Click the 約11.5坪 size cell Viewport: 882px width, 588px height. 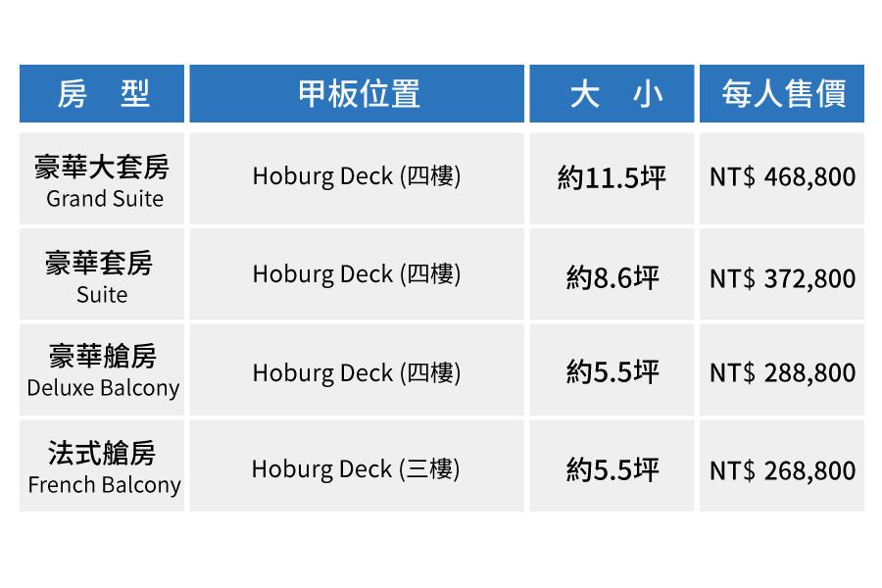pyautogui.click(x=612, y=178)
